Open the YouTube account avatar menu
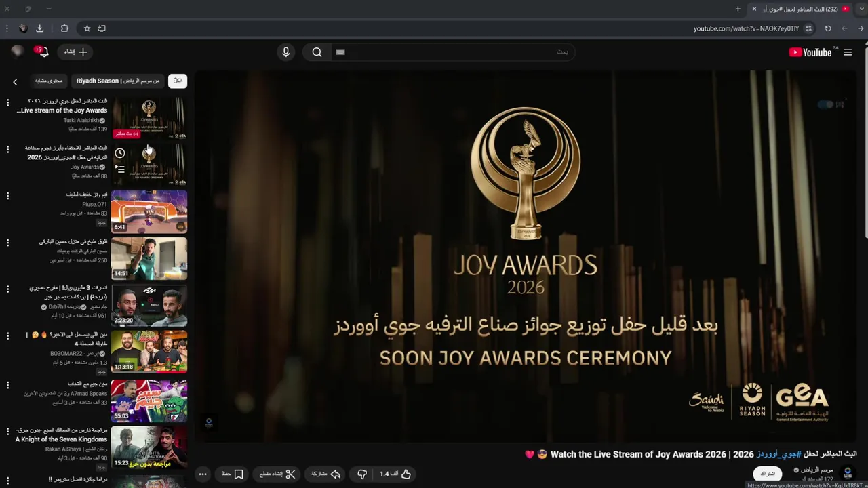This screenshot has width=868, height=488. tap(18, 52)
